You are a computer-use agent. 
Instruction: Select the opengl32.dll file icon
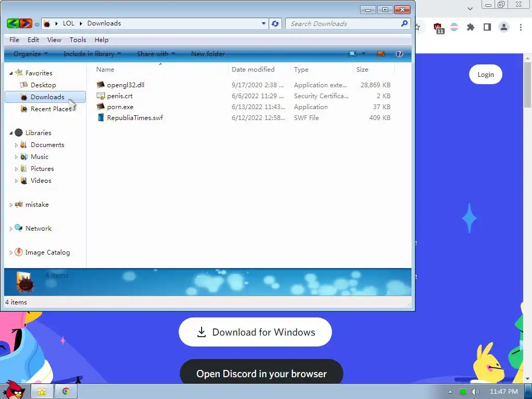(100, 85)
